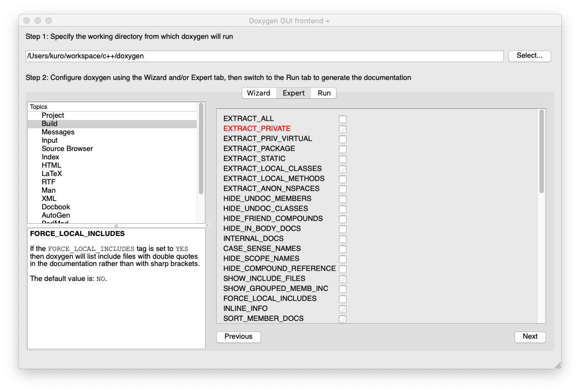Open the HTML topic
This screenshot has width=580, height=392.
click(112, 165)
